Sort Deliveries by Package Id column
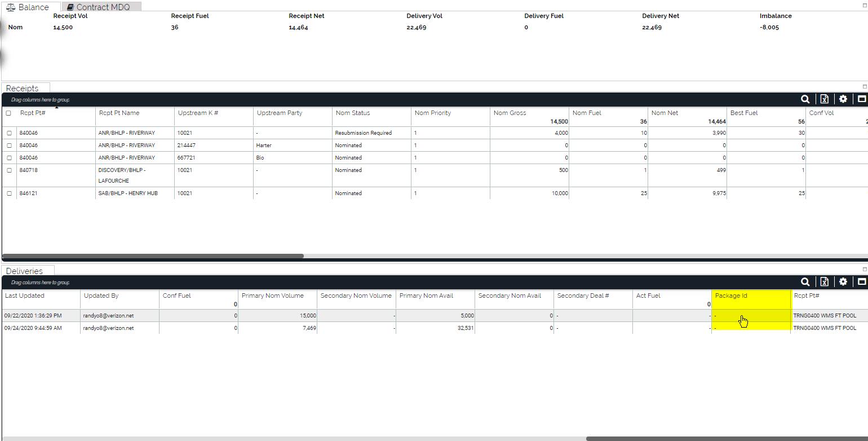This screenshot has width=868, height=441. 731,296
